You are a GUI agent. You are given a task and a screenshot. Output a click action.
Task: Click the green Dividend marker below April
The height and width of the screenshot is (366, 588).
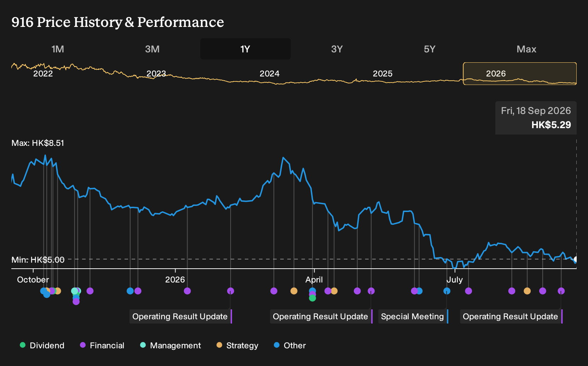pos(312,298)
